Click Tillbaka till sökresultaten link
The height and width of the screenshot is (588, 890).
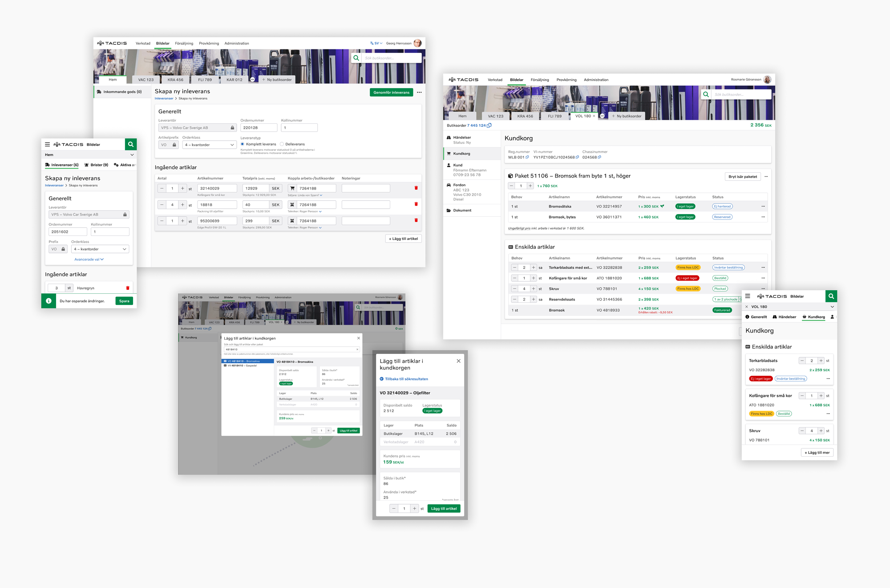pyautogui.click(x=404, y=379)
